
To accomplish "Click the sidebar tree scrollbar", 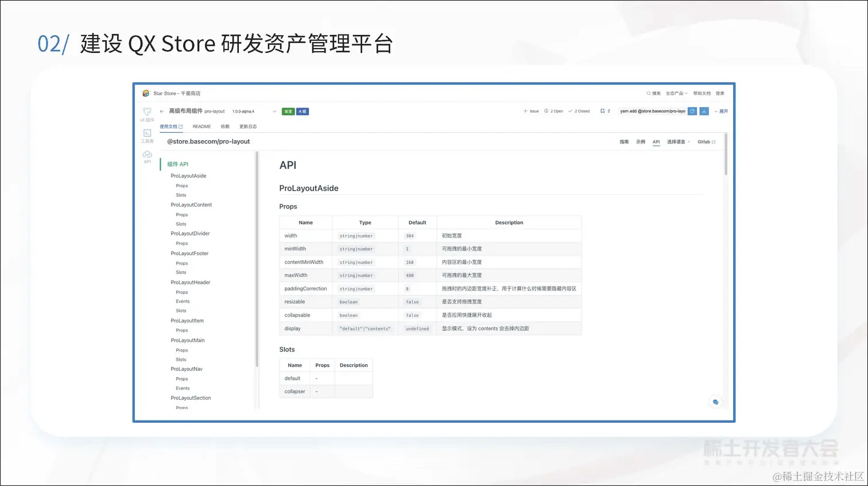I will pos(257,259).
